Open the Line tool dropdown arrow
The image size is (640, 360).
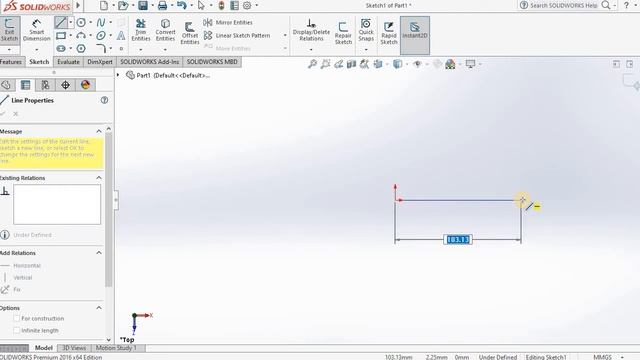(71, 22)
